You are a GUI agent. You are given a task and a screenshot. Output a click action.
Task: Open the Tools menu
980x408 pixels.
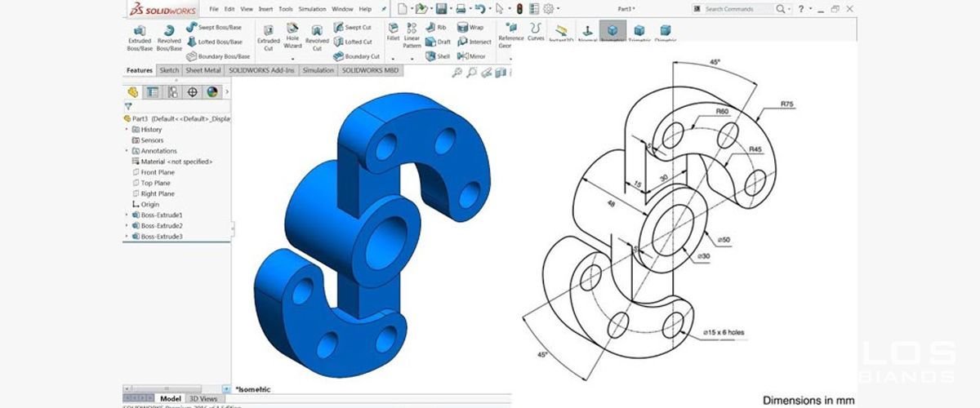tap(286, 9)
